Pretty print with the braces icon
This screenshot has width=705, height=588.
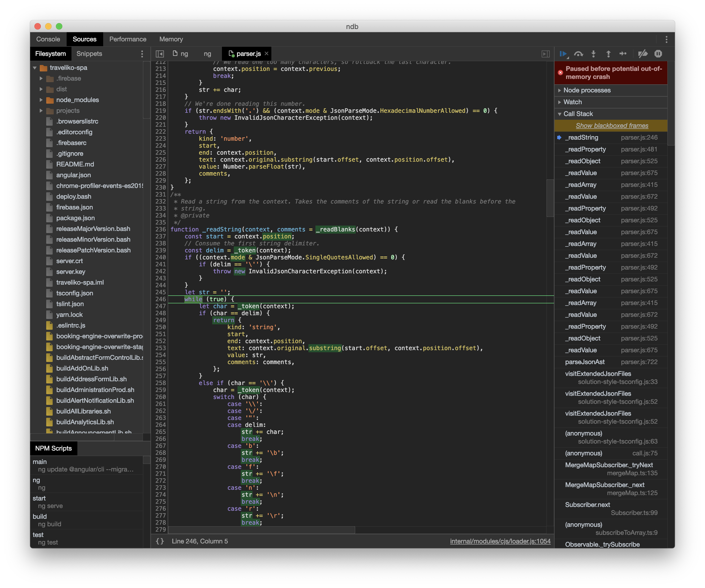pos(160,541)
